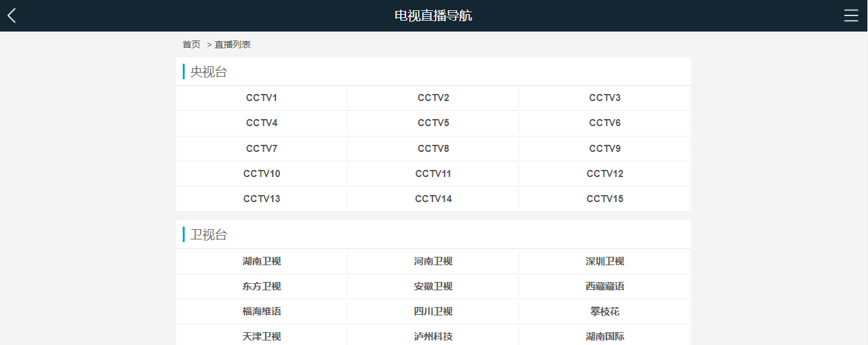Choose the CCTV6 channel
The height and width of the screenshot is (345, 868).
coord(605,123)
